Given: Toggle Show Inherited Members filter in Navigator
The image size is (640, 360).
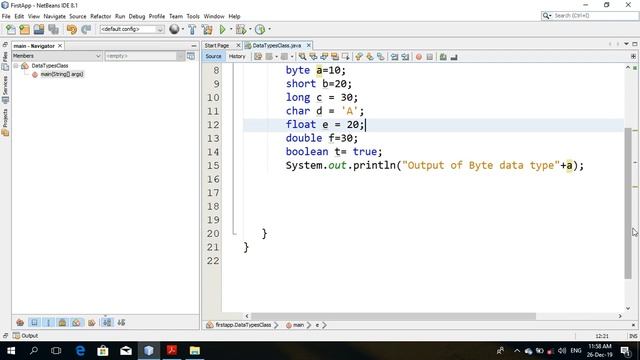Looking at the screenshot, I should coord(20,322).
